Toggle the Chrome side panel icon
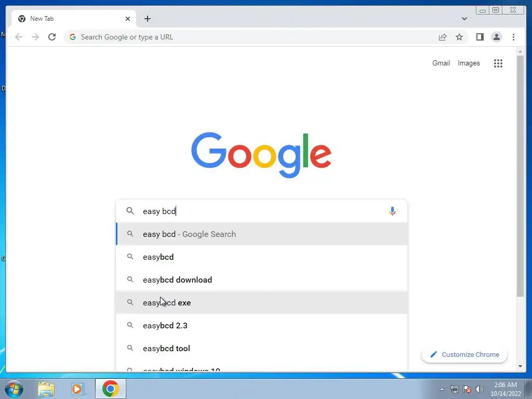The image size is (532, 399). [x=480, y=37]
